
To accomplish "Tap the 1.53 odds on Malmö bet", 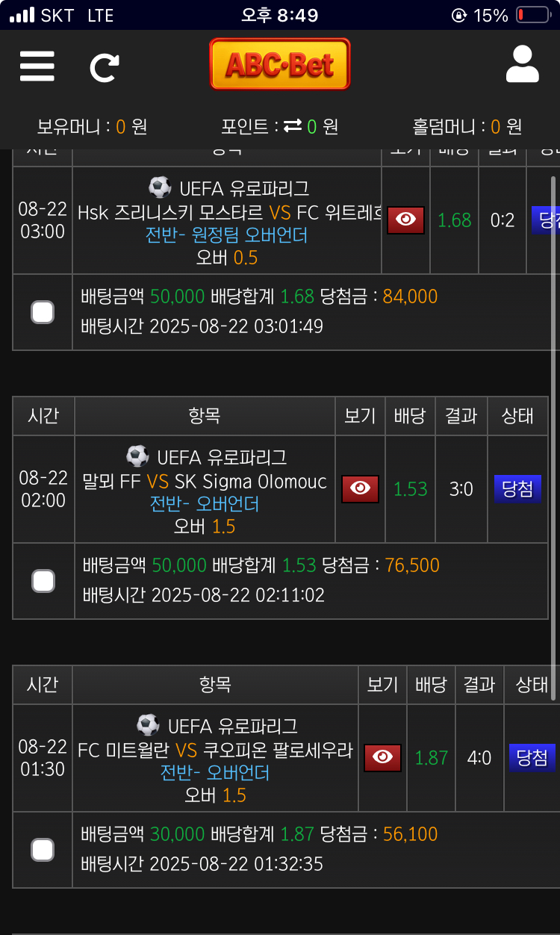I will click(x=411, y=489).
